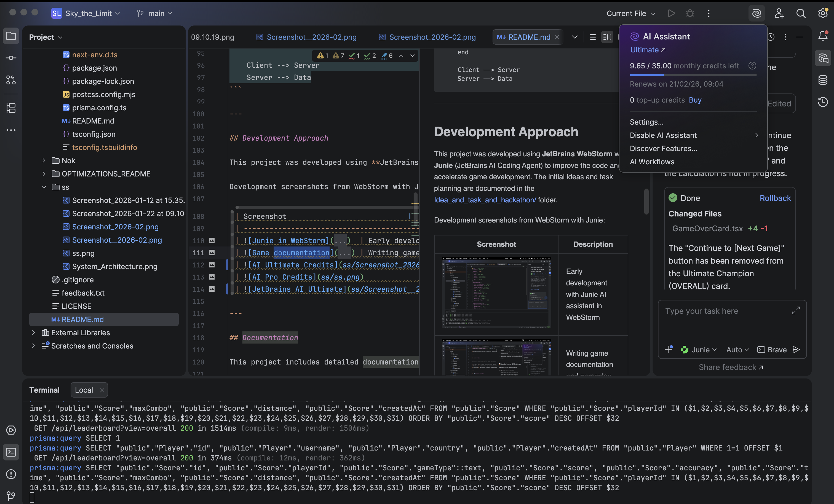Screen dimensions: 834x504
Task: Open the Git tool window icon
Action: [11, 496]
